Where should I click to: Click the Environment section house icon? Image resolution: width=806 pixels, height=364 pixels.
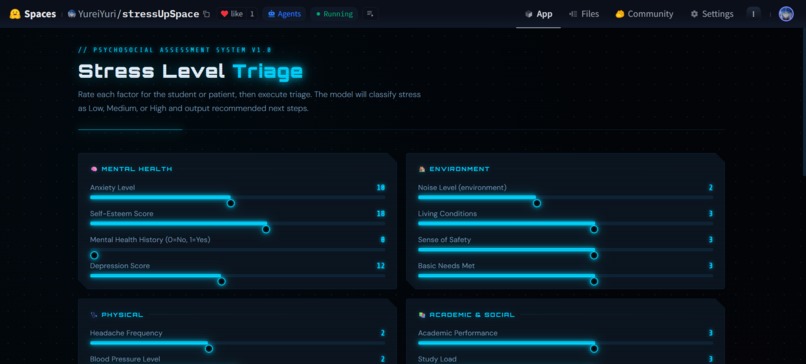[x=422, y=169]
